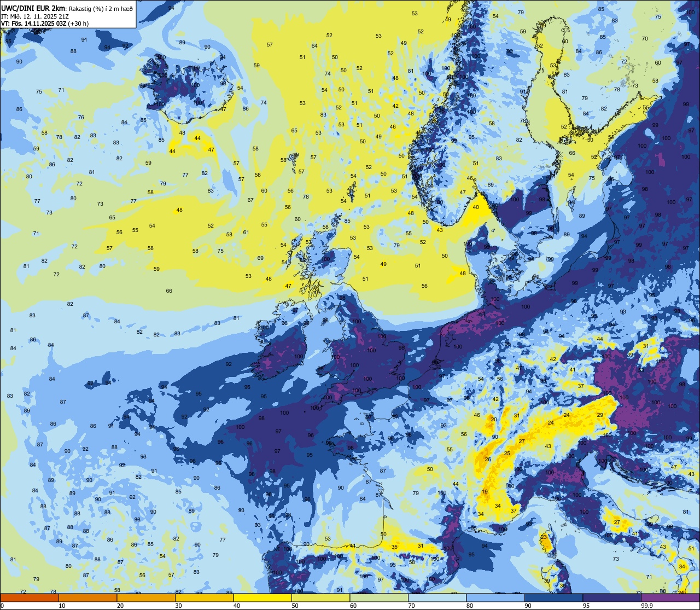Viewport: 700px width, 610px height.
Task: Click the legend tick label '50'
Action: click(295, 606)
